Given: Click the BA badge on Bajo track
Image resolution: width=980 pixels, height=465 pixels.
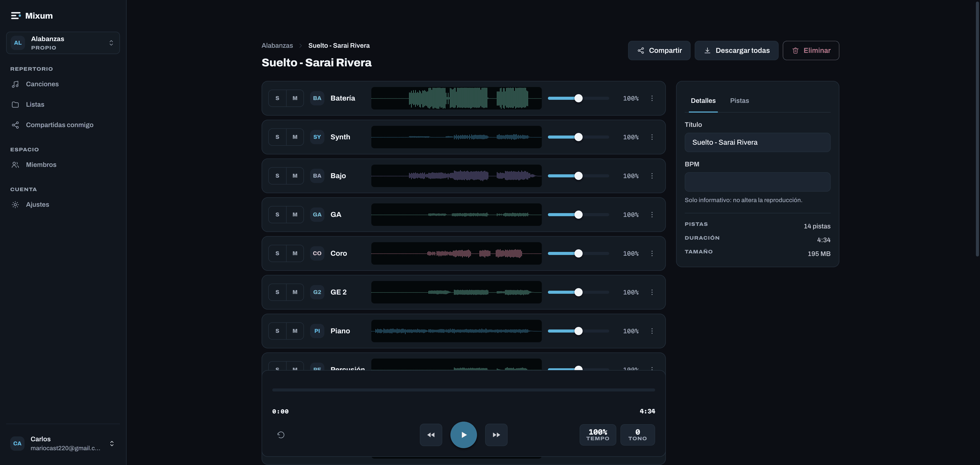Looking at the screenshot, I should [x=317, y=176].
